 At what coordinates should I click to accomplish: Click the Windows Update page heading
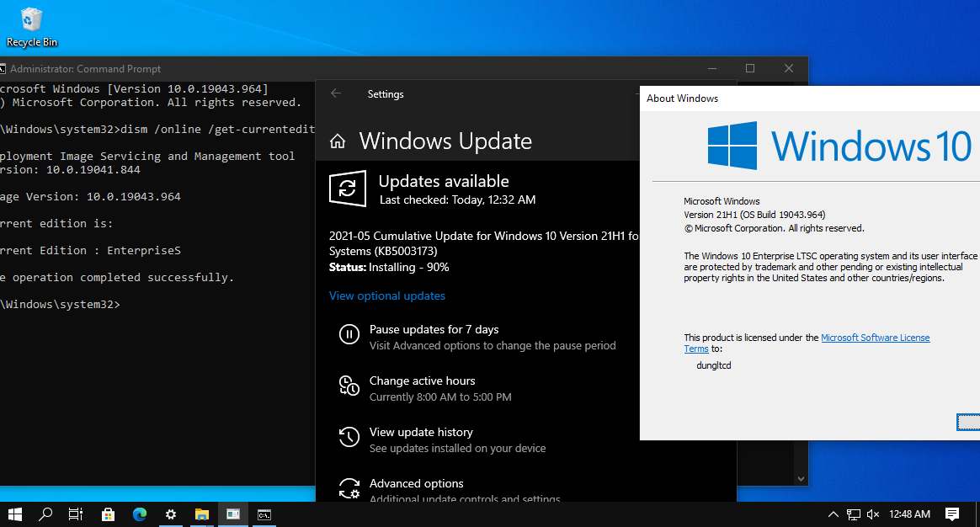445,141
